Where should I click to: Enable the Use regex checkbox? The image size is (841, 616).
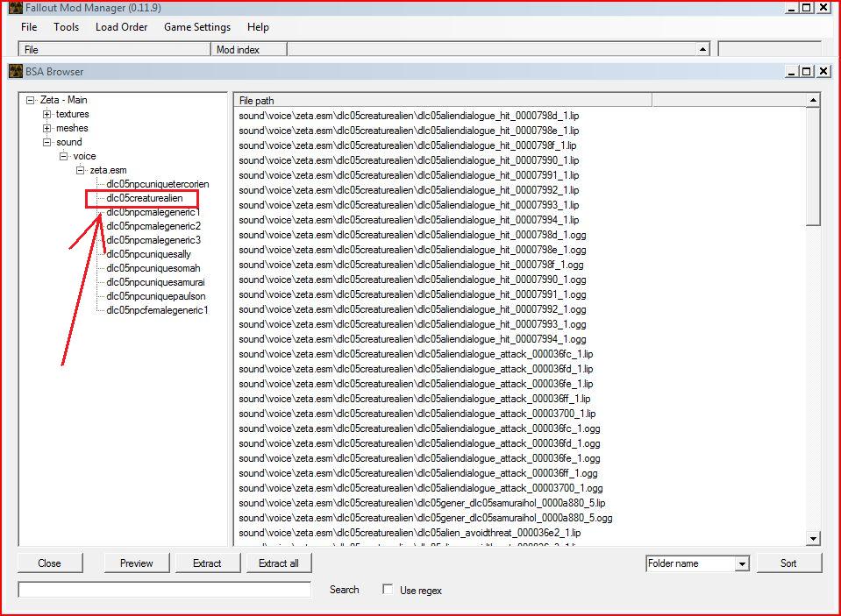pyautogui.click(x=388, y=589)
